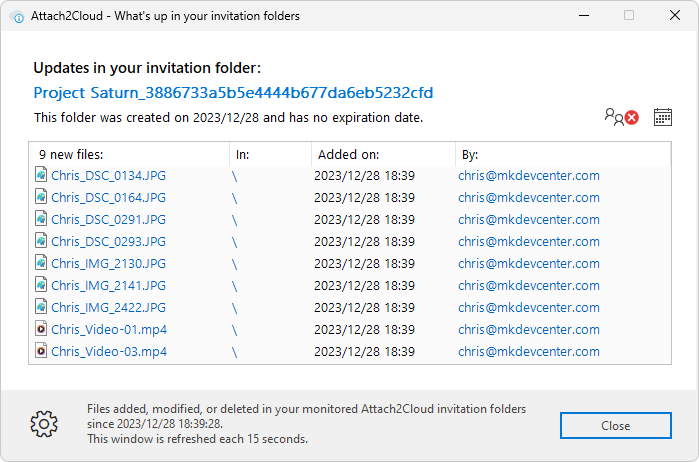This screenshot has width=699, height=462.
Task: Open file Chris_Video-03.mp4
Action: (x=109, y=351)
